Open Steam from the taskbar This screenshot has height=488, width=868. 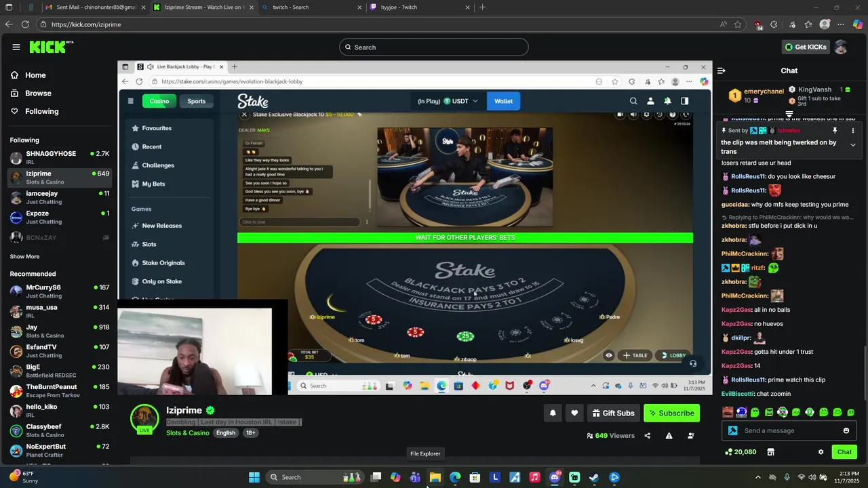click(594, 477)
